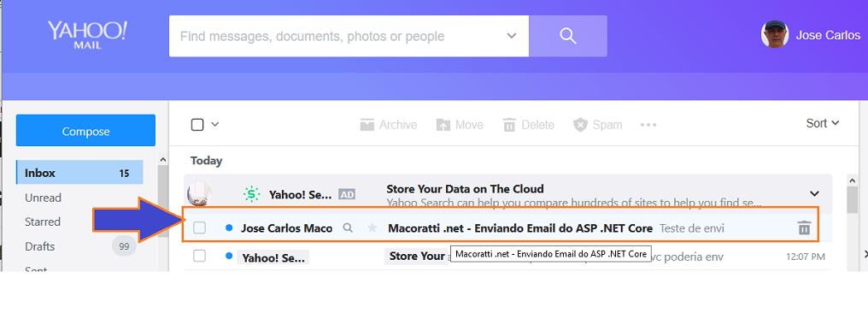Toggle unread dot on 12:07 PM message
Image resolution: width=868 pixels, height=313 pixels.
[x=229, y=256]
